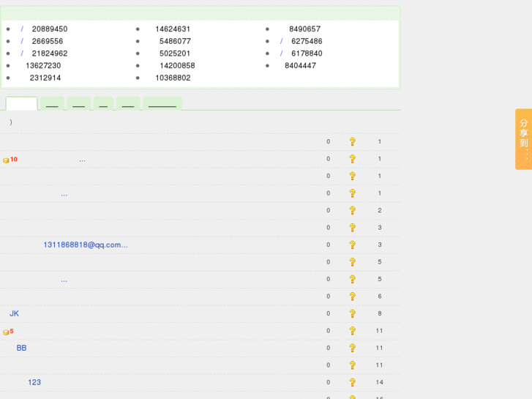Viewport: 532px width, 399px height.
Task: Click the question mark icon in the BB row
Action: click(353, 348)
